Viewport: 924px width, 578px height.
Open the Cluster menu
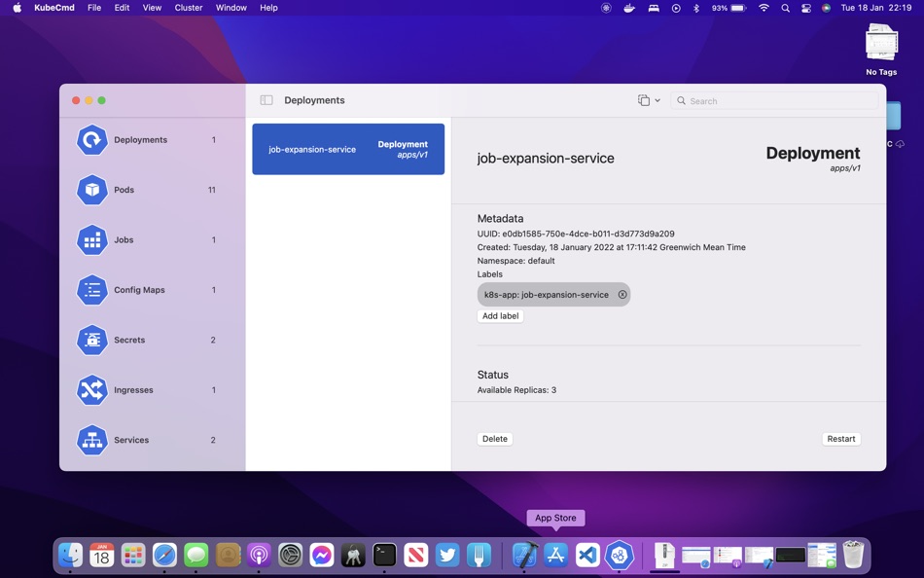(x=189, y=8)
